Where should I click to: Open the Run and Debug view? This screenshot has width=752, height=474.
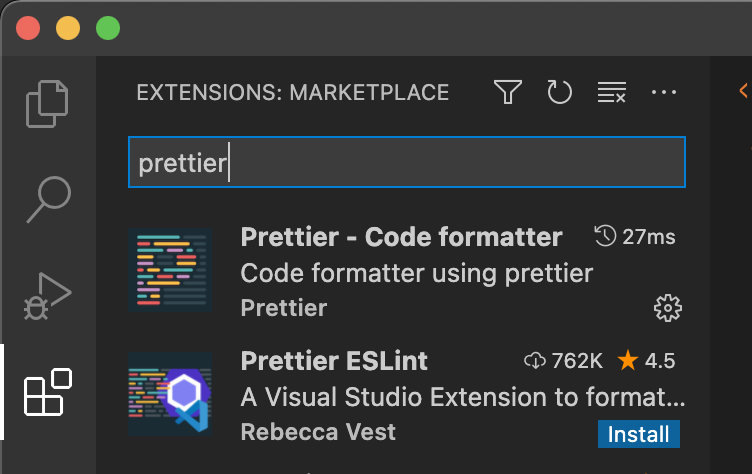[47, 296]
